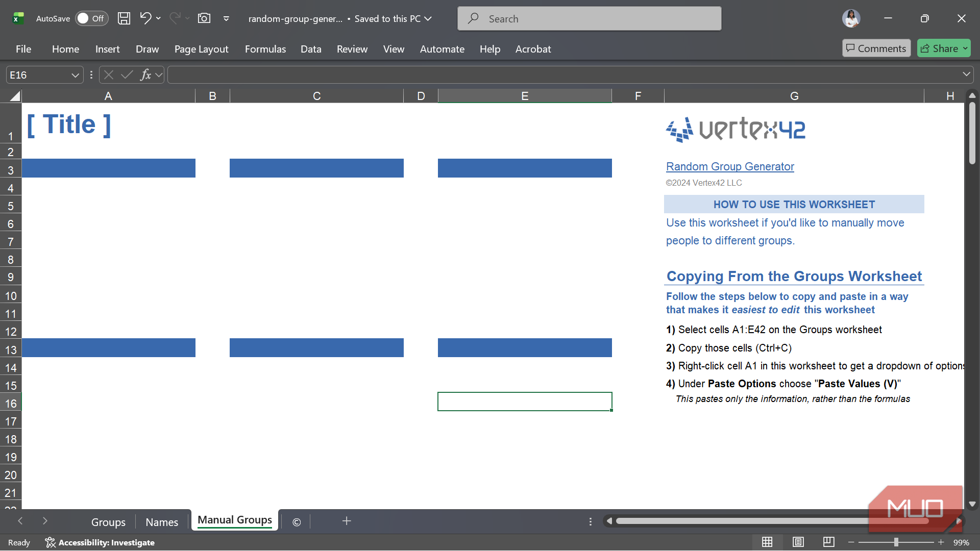Click the vertical scrollbar up arrow
The width and height of the screenshot is (980, 551).
[x=972, y=95]
